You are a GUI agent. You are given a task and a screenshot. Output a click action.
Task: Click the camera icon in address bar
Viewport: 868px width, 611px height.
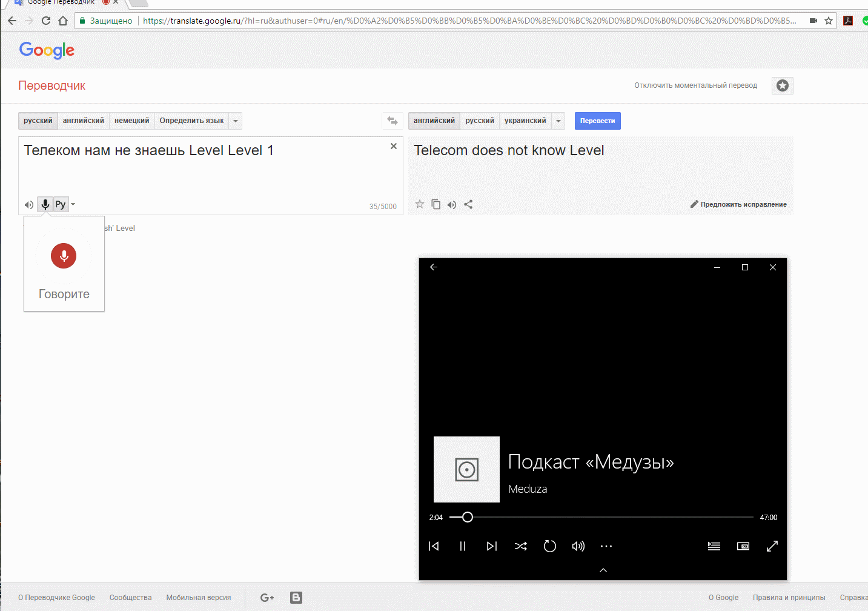(x=813, y=21)
